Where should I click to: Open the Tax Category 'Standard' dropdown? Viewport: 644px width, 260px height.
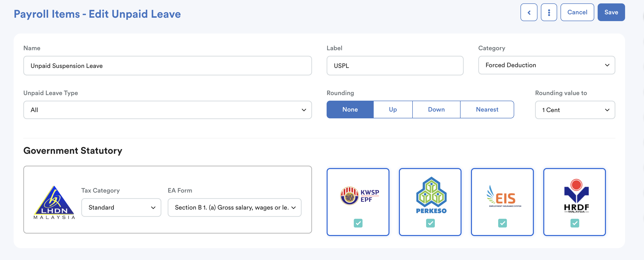click(121, 207)
